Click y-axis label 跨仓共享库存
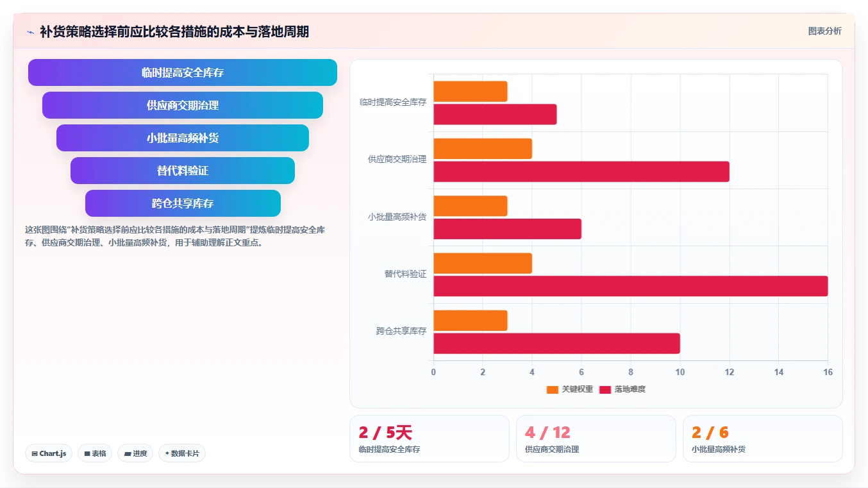This screenshot has height=488, width=868. pos(401,332)
